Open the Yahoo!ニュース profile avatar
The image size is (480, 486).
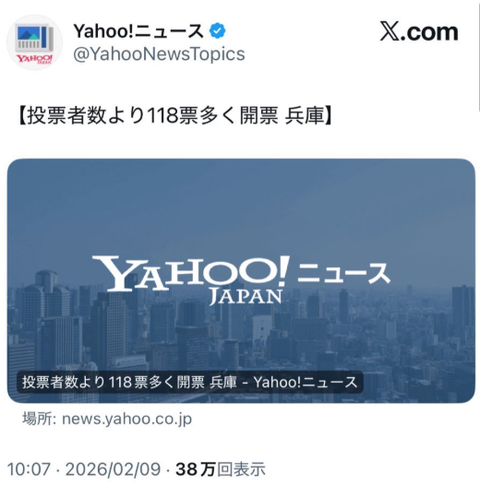(34, 43)
